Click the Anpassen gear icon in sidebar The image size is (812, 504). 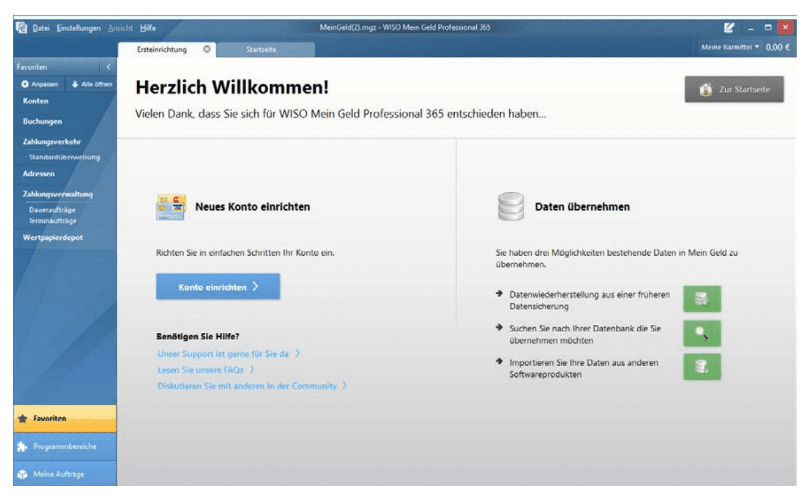(25, 84)
